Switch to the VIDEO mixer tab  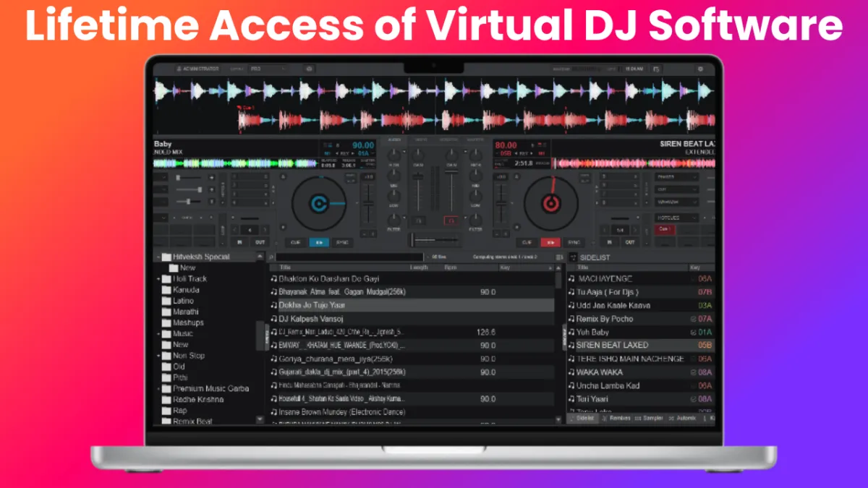(421, 139)
